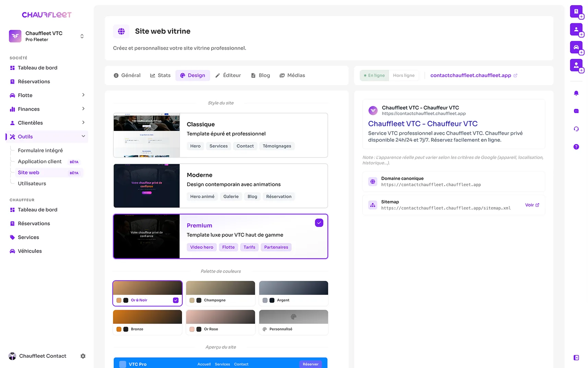
Task: Open settings gear beside Chauffleet Contact
Action: [x=83, y=356]
